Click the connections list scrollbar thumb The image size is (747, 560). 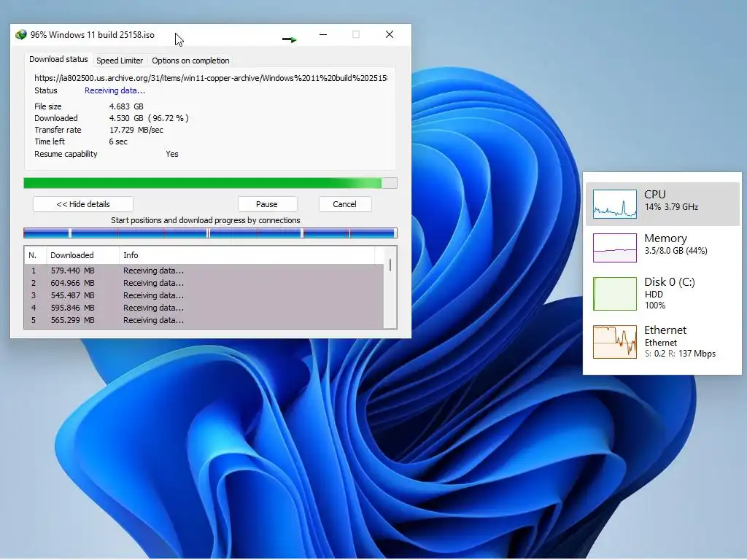390,265
